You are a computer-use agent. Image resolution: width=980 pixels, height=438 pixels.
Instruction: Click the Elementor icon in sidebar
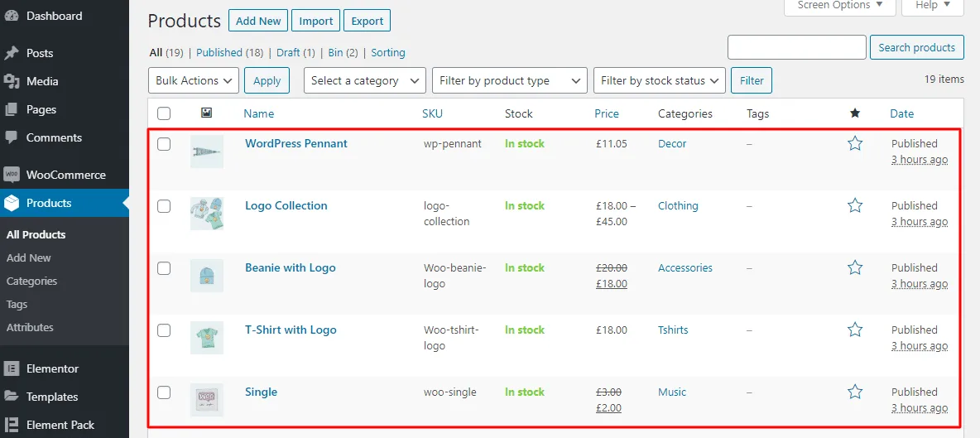(x=12, y=368)
